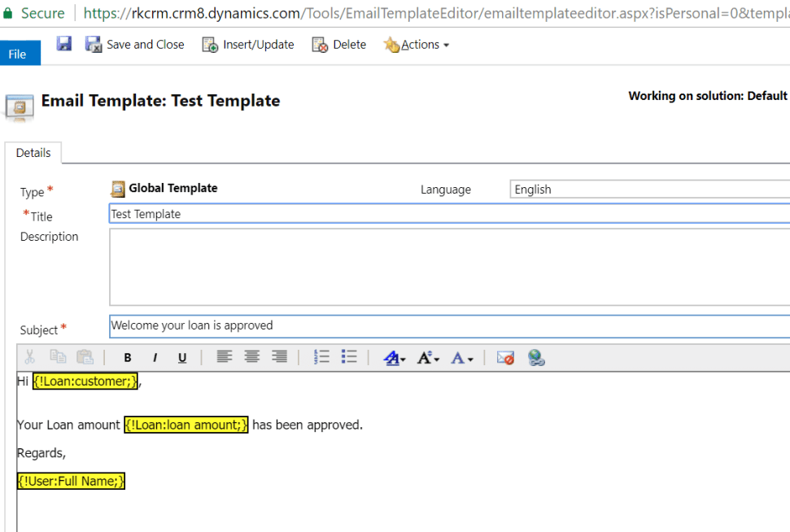This screenshot has width=790, height=532.
Task: Align text to the right
Action: [280, 357]
